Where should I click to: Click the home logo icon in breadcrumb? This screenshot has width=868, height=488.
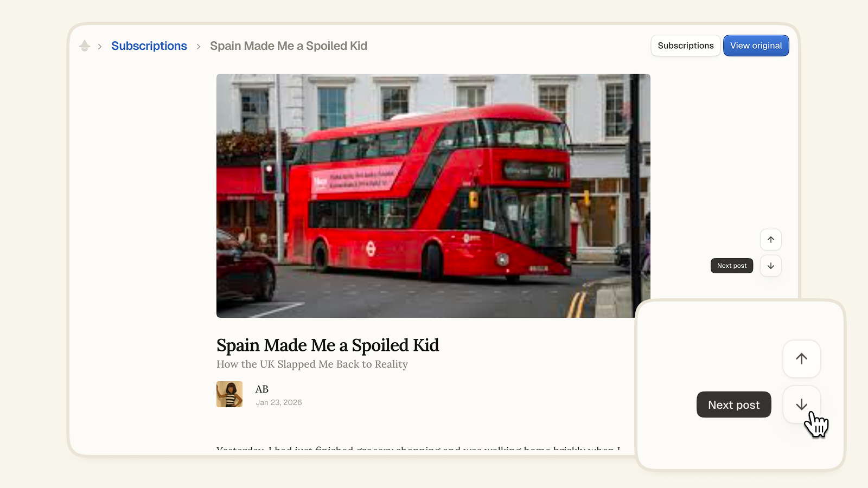pyautogui.click(x=85, y=46)
